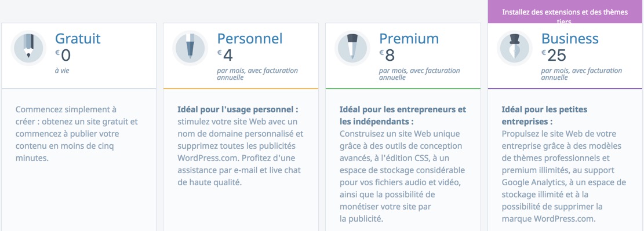The width and height of the screenshot is (644, 231).
Task: Click the Business card description mentioning Google Analytics
Action: 564,176
